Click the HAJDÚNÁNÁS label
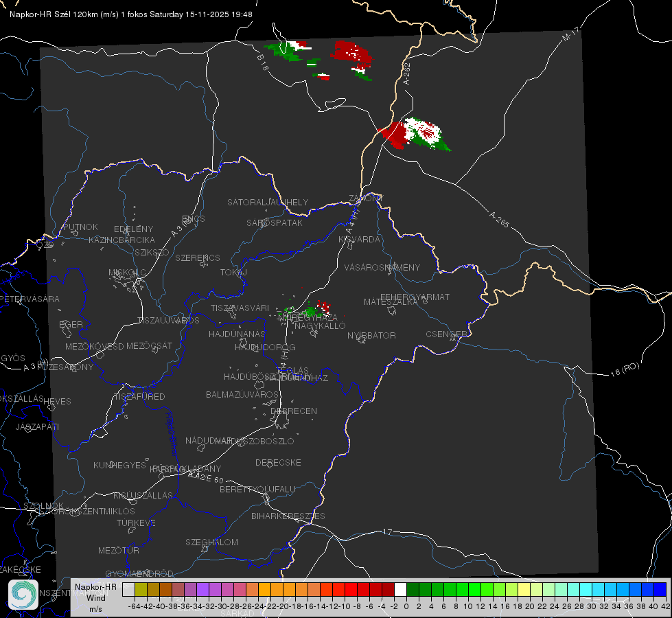 (x=237, y=334)
